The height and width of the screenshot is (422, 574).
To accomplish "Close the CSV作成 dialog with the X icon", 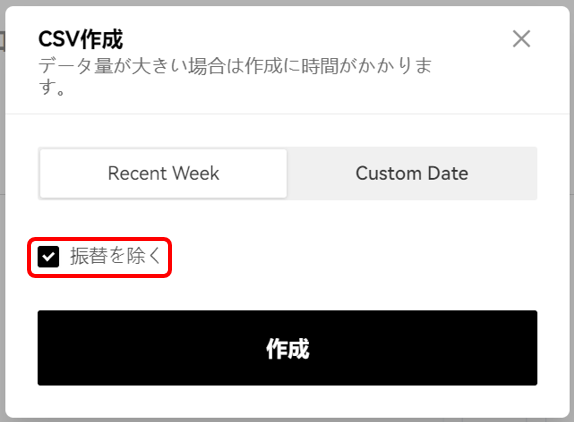I will (521, 39).
